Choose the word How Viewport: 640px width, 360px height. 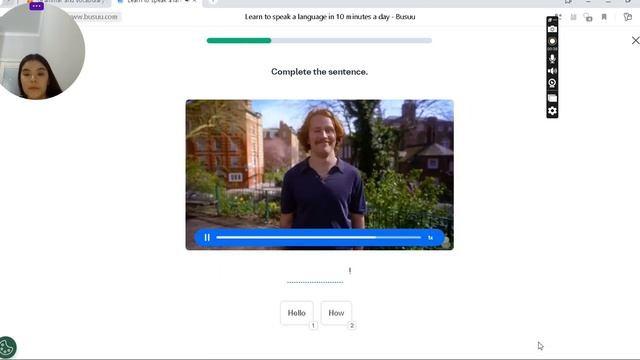[336, 313]
